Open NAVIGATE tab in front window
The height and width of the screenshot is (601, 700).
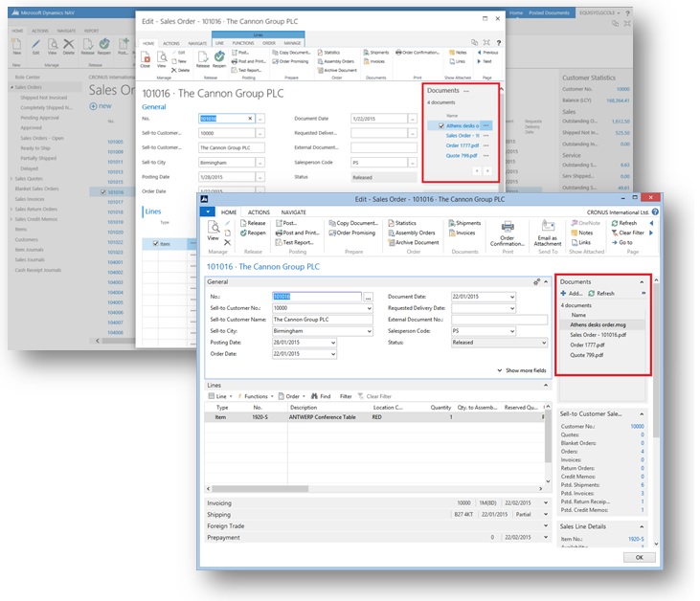pos(294,211)
